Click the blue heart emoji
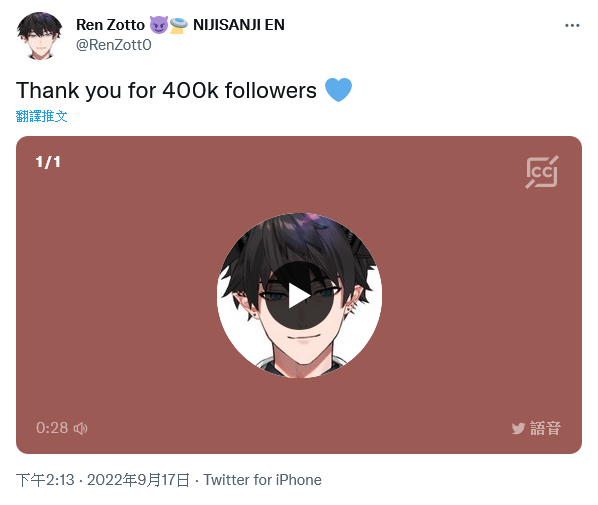This screenshot has height=505, width=598. tap(338, 90)
